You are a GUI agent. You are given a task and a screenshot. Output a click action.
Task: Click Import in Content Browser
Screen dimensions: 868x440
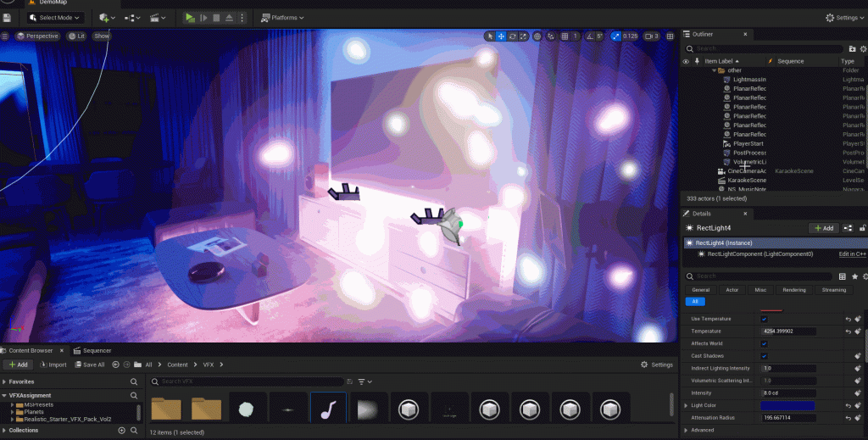53,365
